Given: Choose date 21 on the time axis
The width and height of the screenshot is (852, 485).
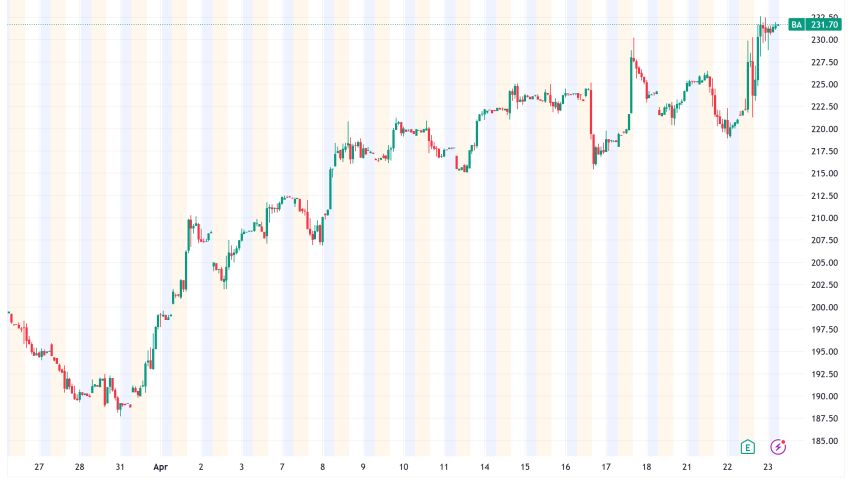Looking at the screenshot, I should 687,467.
